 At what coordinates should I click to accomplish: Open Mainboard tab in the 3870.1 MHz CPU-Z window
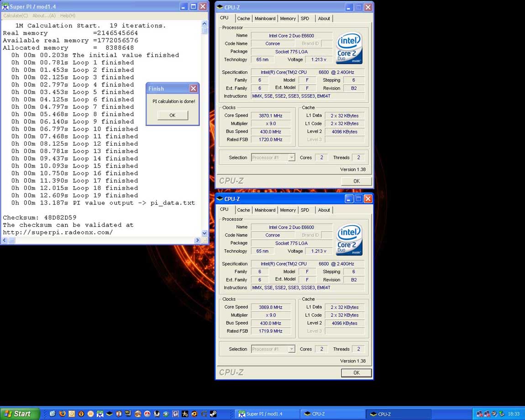click(265, 19)
